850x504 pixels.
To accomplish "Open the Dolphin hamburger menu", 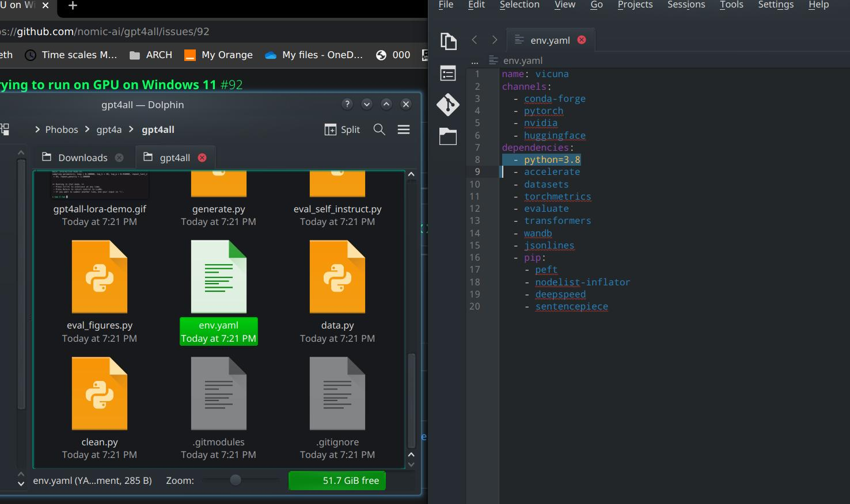I will click(404, 129).
